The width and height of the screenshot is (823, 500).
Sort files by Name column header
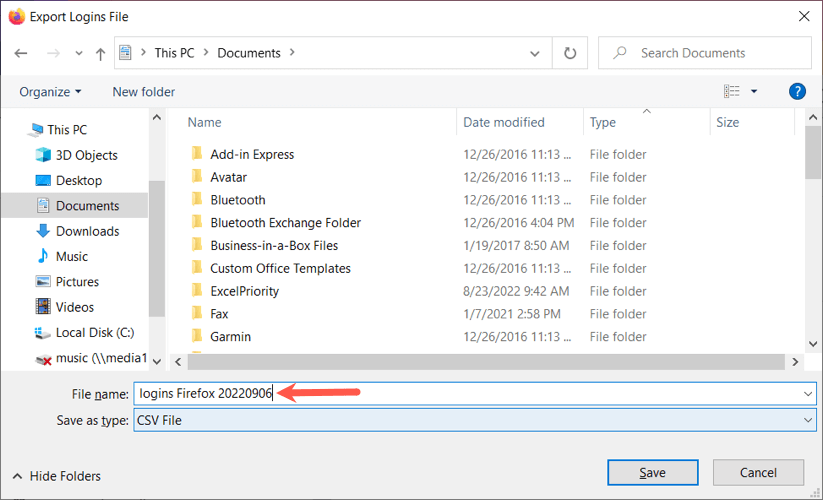(204, 122)
